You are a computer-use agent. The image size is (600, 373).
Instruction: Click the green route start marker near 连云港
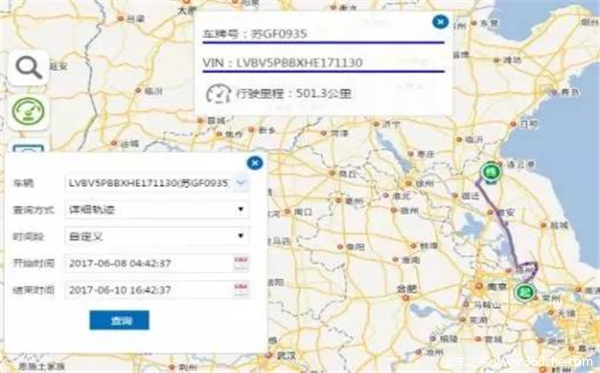pos(491,172)
